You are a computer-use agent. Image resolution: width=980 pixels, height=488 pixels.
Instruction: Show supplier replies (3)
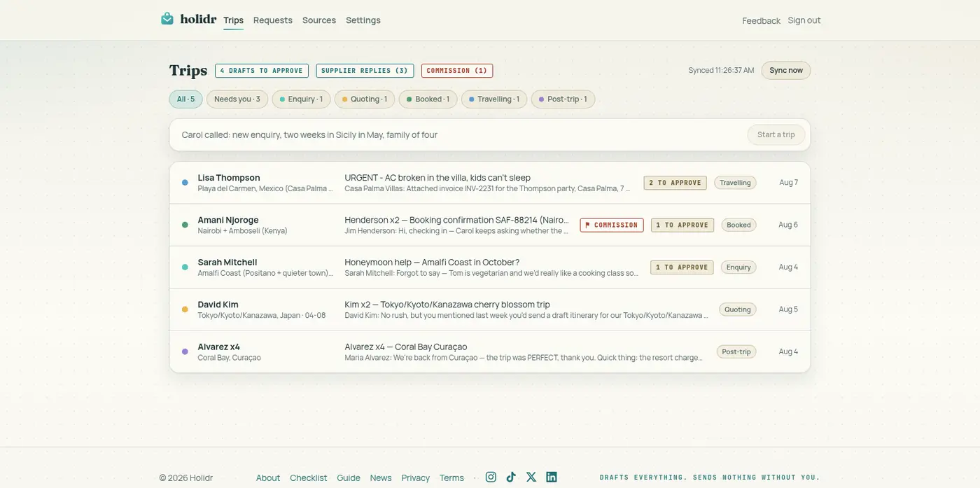tap(365, 71)
